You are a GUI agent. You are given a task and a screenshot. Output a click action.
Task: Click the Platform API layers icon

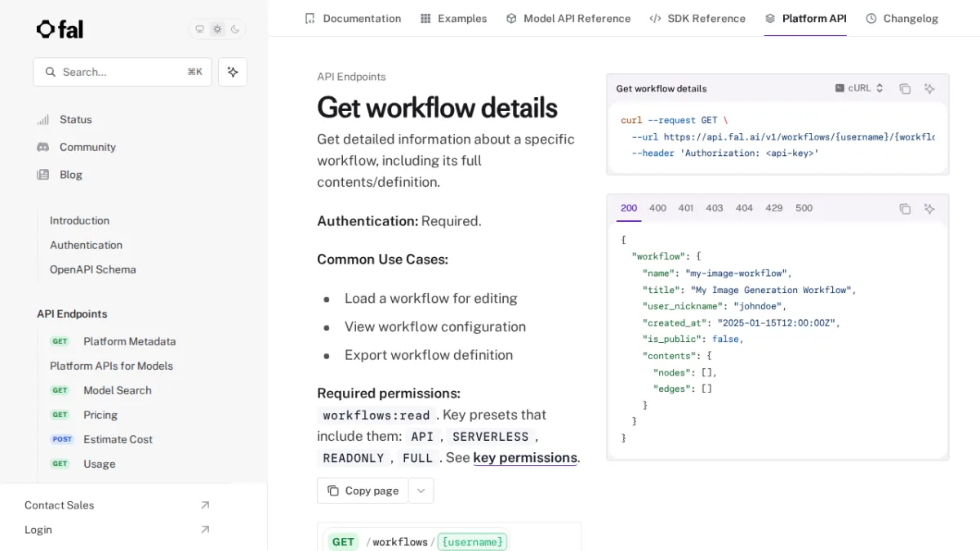coord(770,18)
